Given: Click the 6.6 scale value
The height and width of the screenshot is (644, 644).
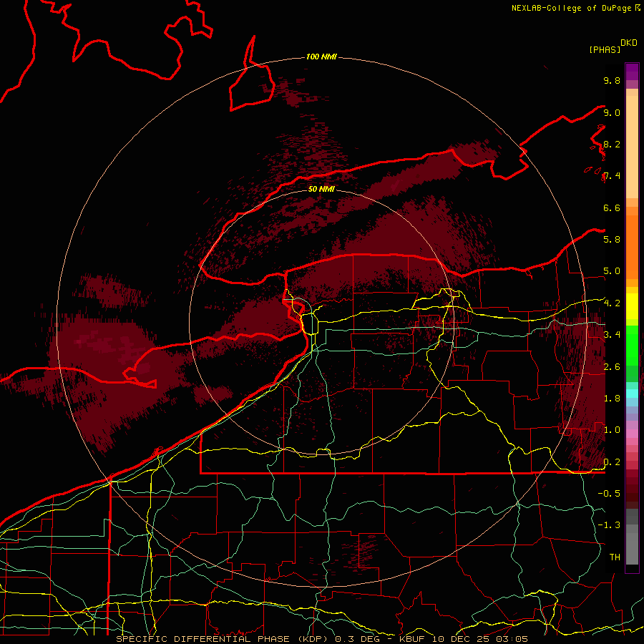Looking at the screenshot, I should (612, 208).
